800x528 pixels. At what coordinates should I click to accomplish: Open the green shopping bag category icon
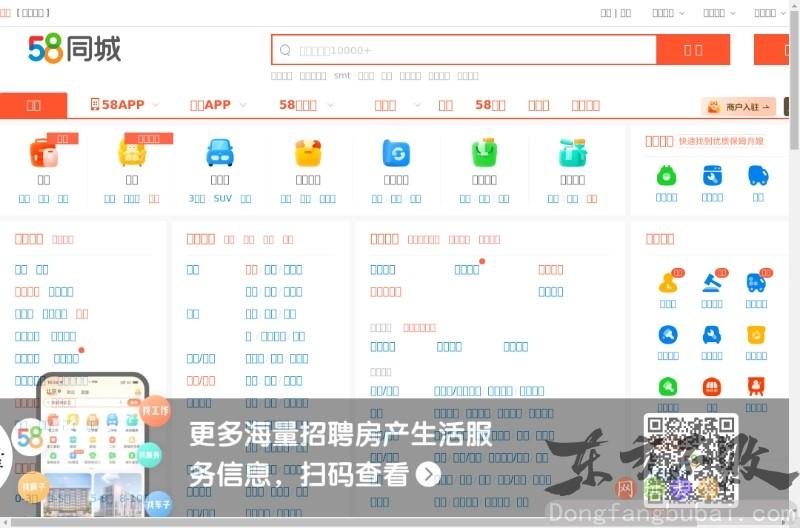(484, 153)
